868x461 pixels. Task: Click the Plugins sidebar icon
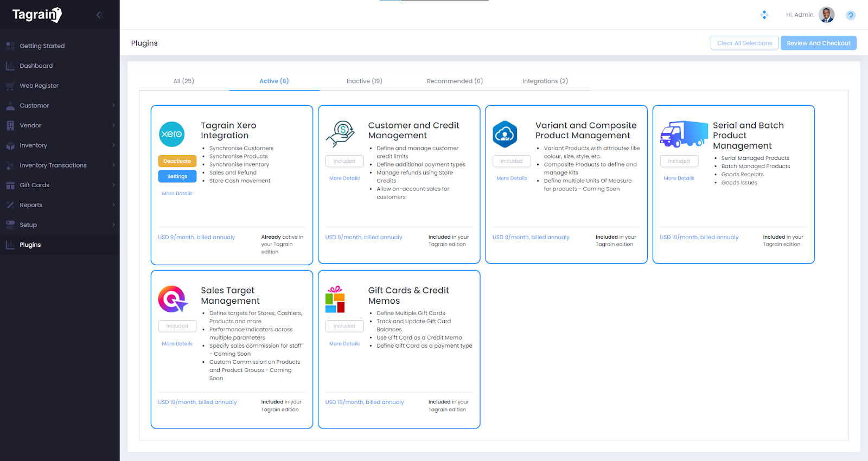[10, 245]
